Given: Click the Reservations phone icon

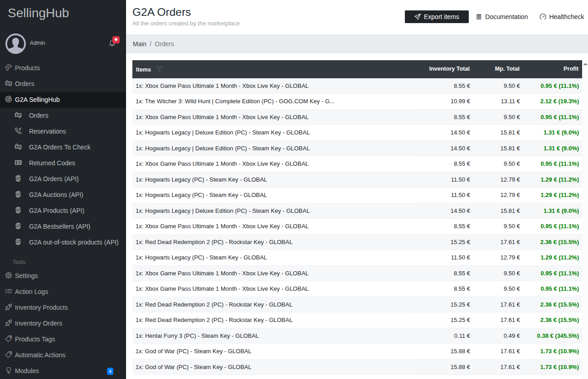Looking at the screenshot, I should pos(18,131).
